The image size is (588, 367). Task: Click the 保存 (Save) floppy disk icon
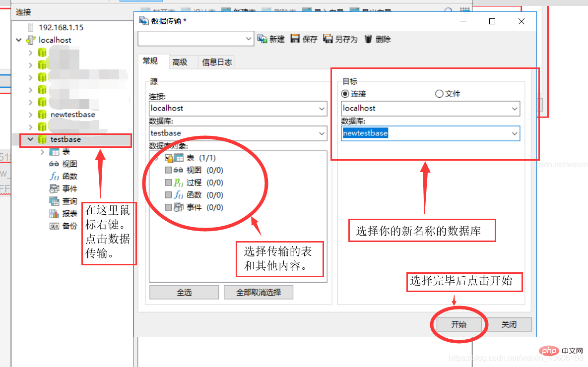tap(295, 38)
